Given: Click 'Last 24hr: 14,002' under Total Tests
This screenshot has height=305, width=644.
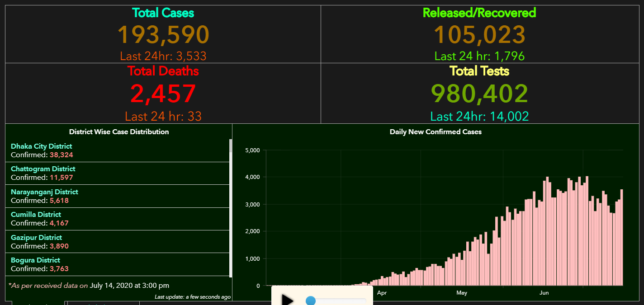Looking at the screenshot, I should pos(479,117).
